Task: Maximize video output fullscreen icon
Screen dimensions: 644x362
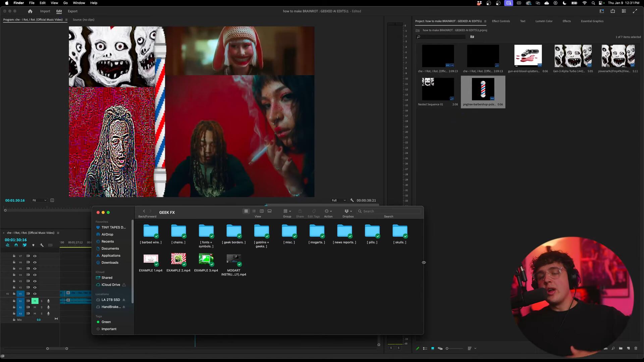Action: (635, 11)
